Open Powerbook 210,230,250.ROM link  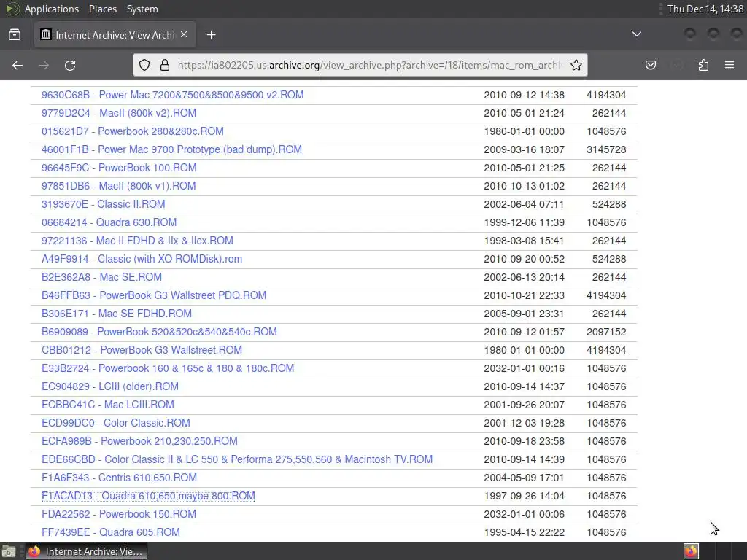pyautogui.click(x=139, y=441)
